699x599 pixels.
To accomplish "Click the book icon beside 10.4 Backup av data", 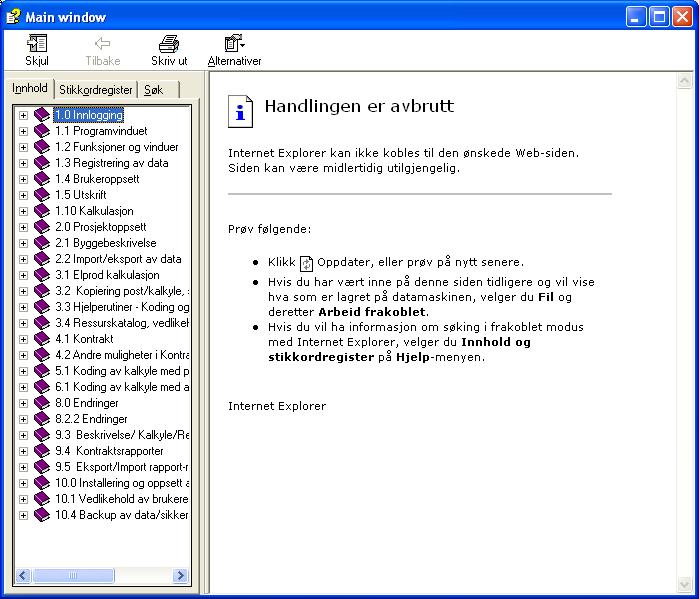I will coord(42,515).
